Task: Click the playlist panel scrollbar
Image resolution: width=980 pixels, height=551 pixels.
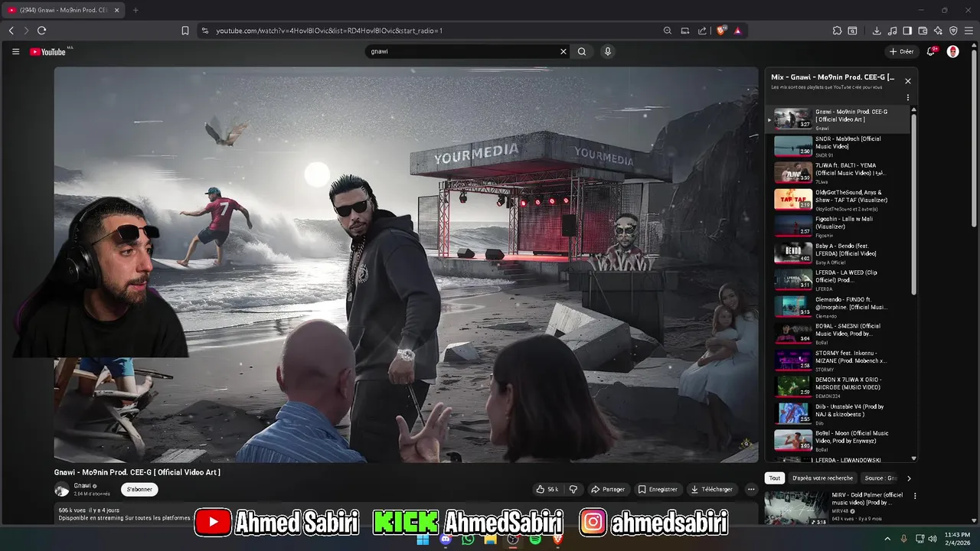Action: [913, 203]
